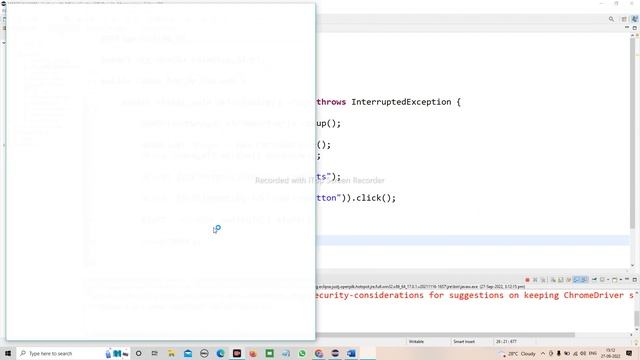Click the Clear Console icon
This screenshot has height=360, width=640.
pos(553,280)
